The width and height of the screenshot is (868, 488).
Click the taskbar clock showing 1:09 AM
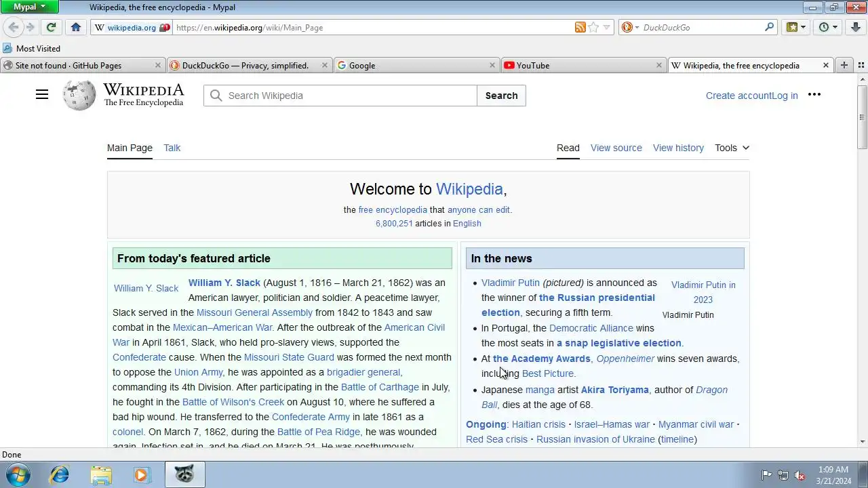click(833, 470)
